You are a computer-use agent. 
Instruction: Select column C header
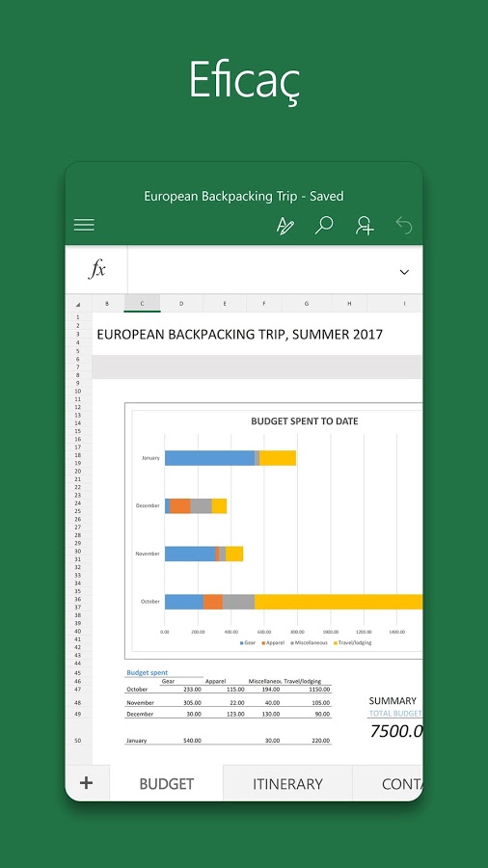(142, 304)
